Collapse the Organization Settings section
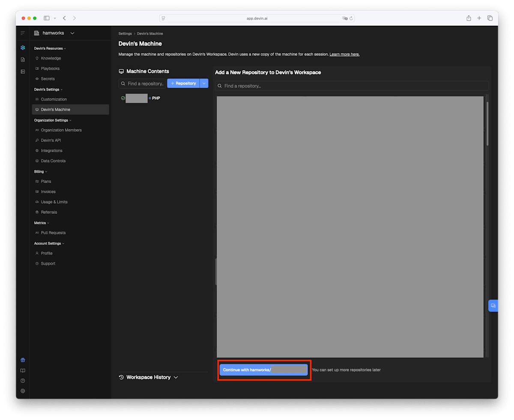The image size is (514, 420). (x=53, y=120)
